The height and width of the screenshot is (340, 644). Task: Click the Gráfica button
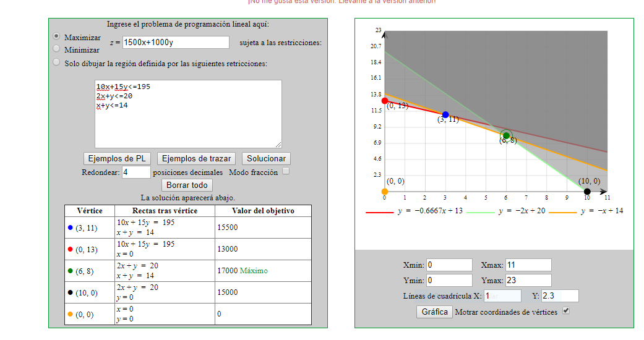[x=434, y=312]
